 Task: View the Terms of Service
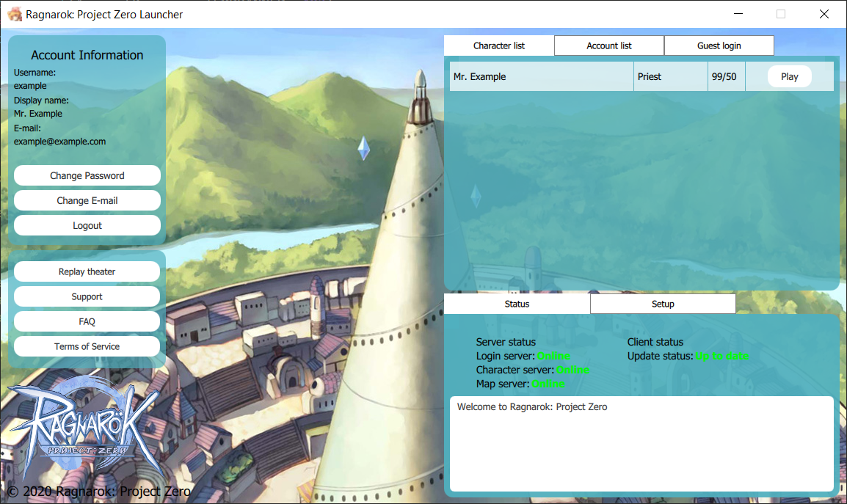[x=87, y=346]
